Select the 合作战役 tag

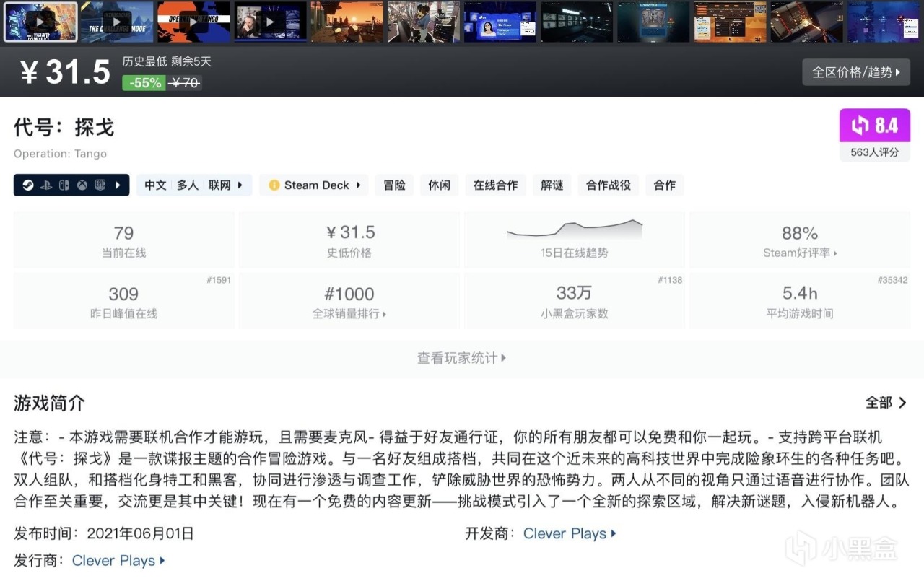(x=609, y=185)
